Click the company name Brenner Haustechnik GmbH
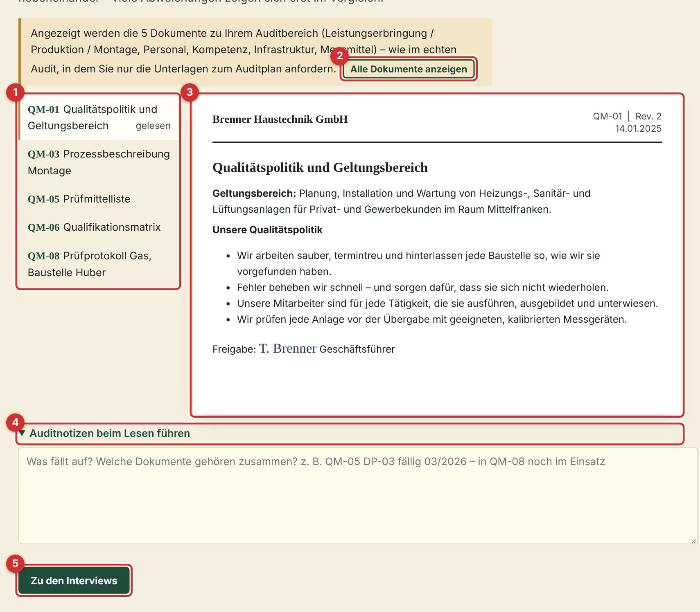 click(x=280, y=119)
